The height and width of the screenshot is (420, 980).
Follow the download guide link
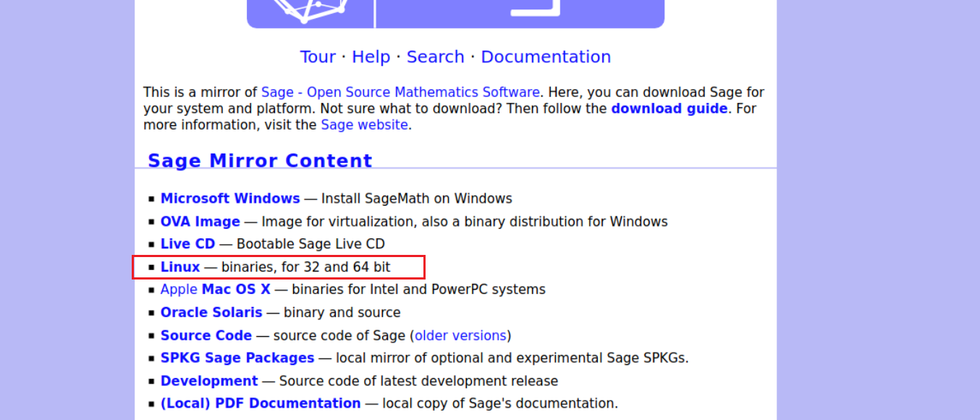tap(669, 109)
